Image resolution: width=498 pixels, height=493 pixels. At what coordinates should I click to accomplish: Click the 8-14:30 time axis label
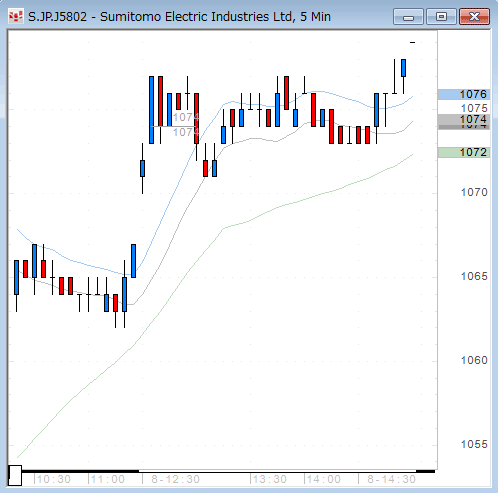(x=391, y=479)
